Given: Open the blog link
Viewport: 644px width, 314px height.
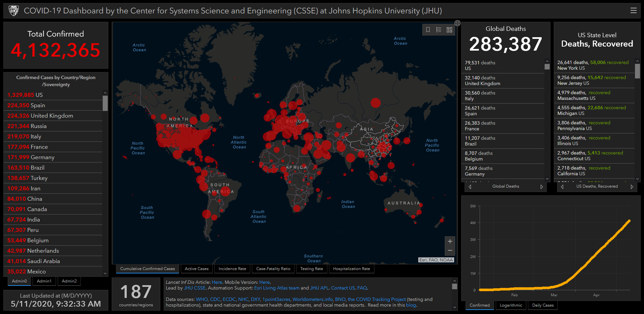Looking at the screenshot, I should coord(411,305).
